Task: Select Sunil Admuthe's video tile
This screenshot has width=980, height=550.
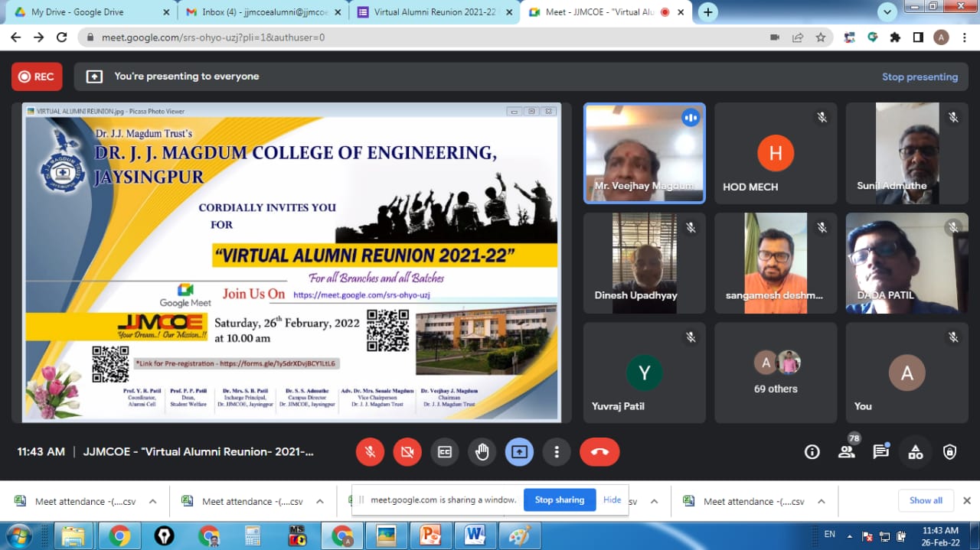Action: [907, 153]
